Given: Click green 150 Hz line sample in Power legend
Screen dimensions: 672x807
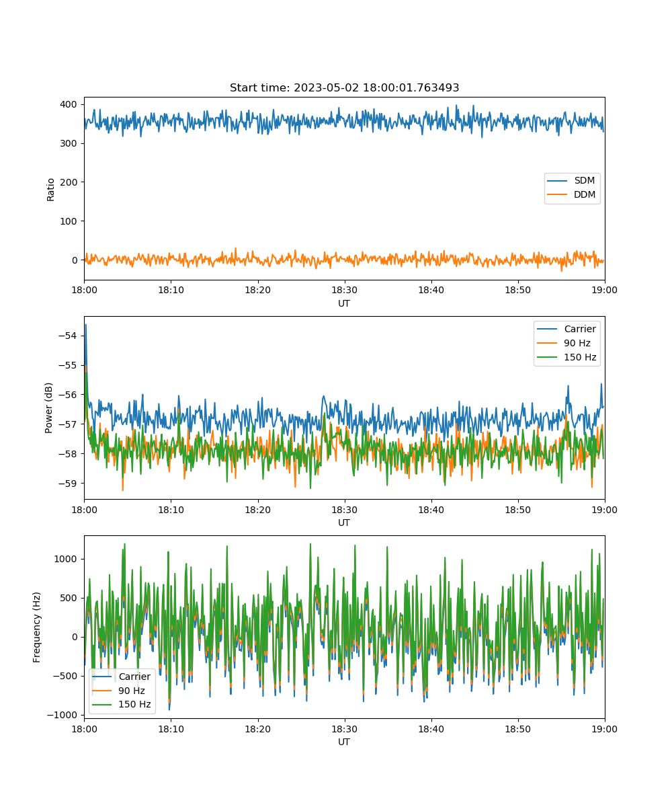Looking at the screenshot, I should coord(548,358).
